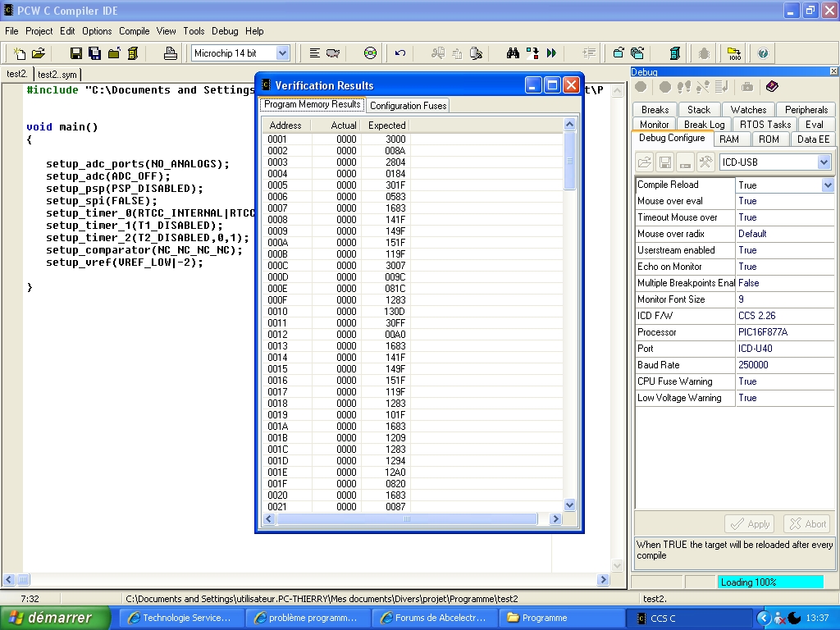Click the purple book icon in Debug toolbar
The height and width of the screenshot is (630, 840).
771,87
